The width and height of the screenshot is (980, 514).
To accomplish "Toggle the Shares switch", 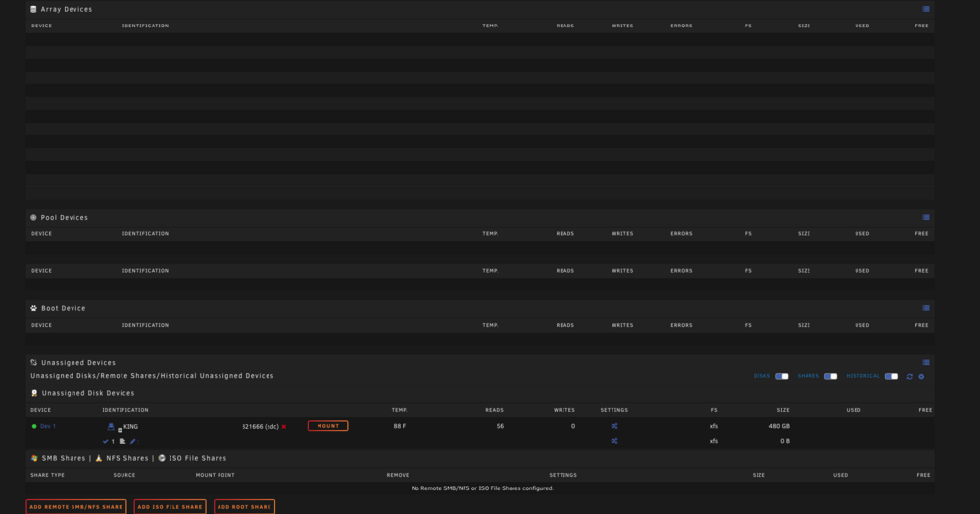I will click(x=831, y=377).
